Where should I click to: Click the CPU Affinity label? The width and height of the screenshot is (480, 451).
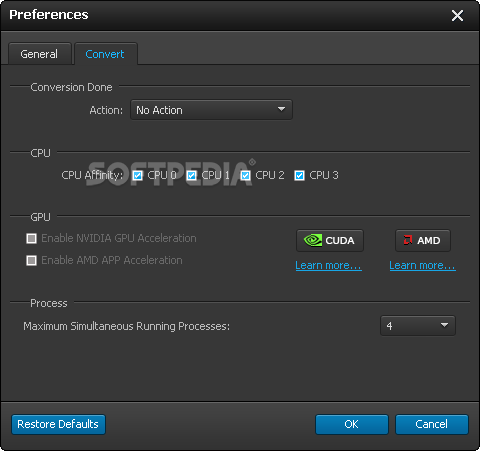coord(92,175)
